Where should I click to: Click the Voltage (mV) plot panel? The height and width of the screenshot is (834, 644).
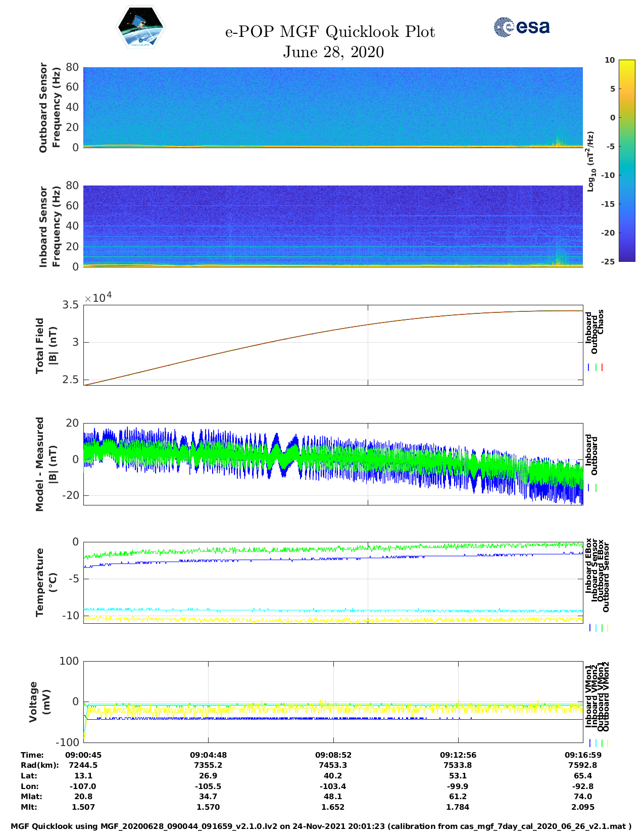(333, 702)
